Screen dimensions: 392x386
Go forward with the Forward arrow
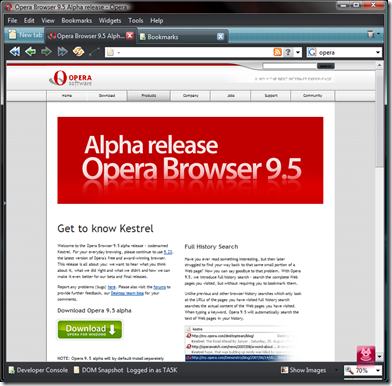[x=46, y=52]
